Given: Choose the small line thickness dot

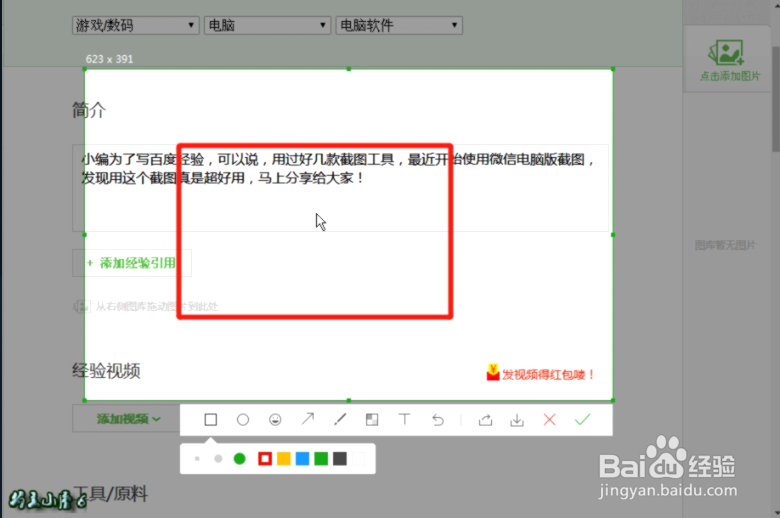Looking at the screenshot, I should (197, 459).
